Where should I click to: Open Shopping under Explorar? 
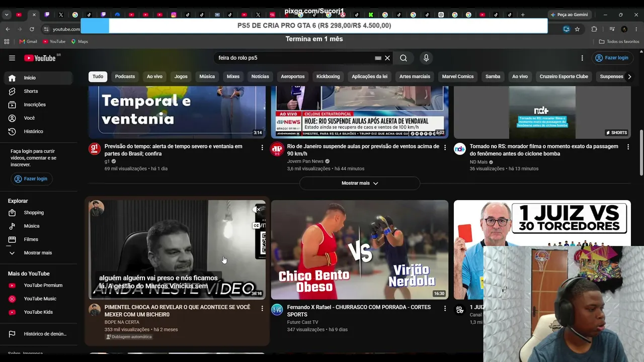click(39, 213)
